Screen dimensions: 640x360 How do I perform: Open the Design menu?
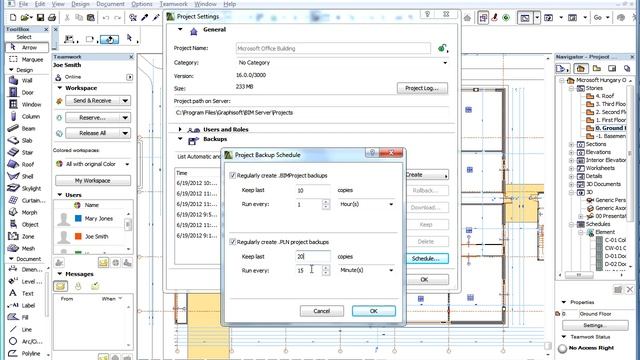[80, 4]
